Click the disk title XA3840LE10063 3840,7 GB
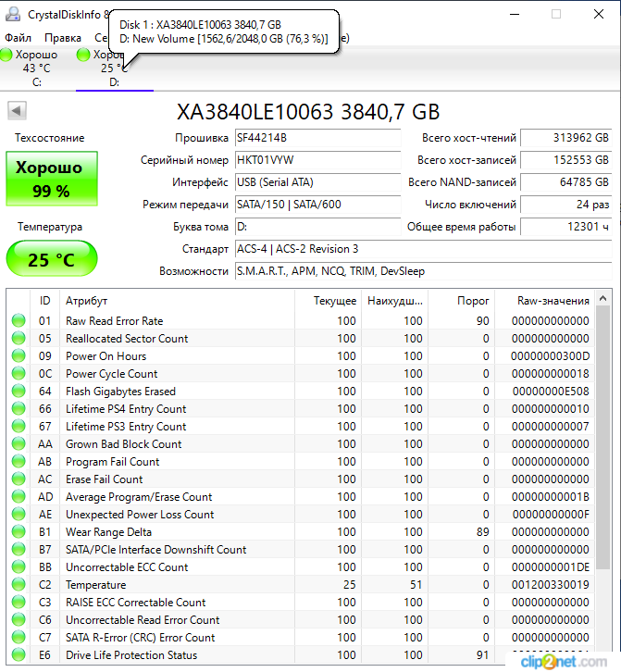The width and height of the screenshot is (621, 672). click(x=308, y=112)
